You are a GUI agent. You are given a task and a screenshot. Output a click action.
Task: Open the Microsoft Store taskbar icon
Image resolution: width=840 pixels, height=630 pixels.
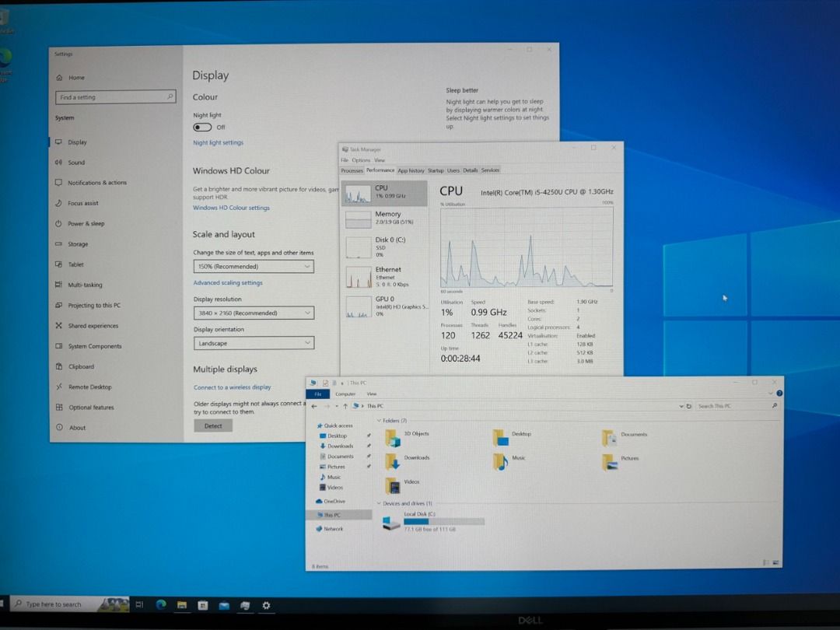[203, 604]
